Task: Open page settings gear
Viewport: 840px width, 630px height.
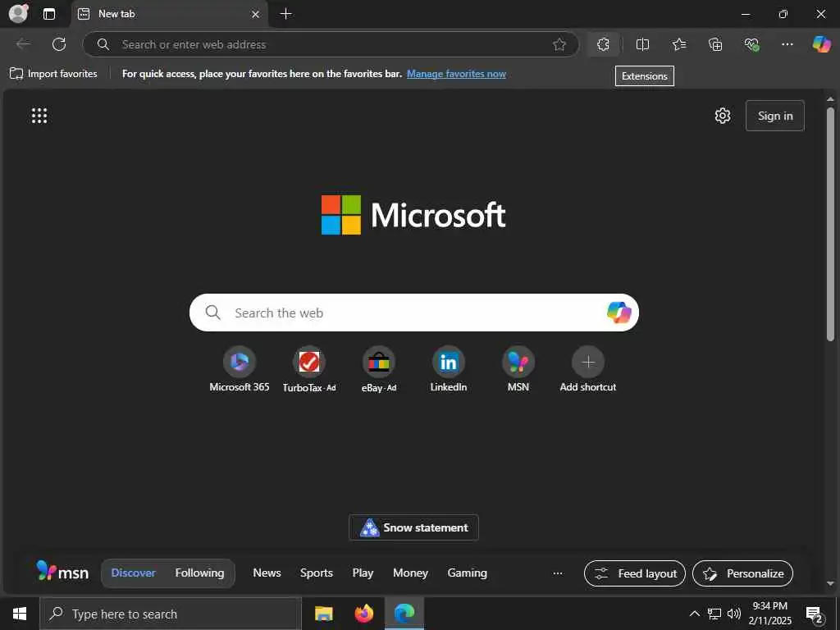Action: 723,116
